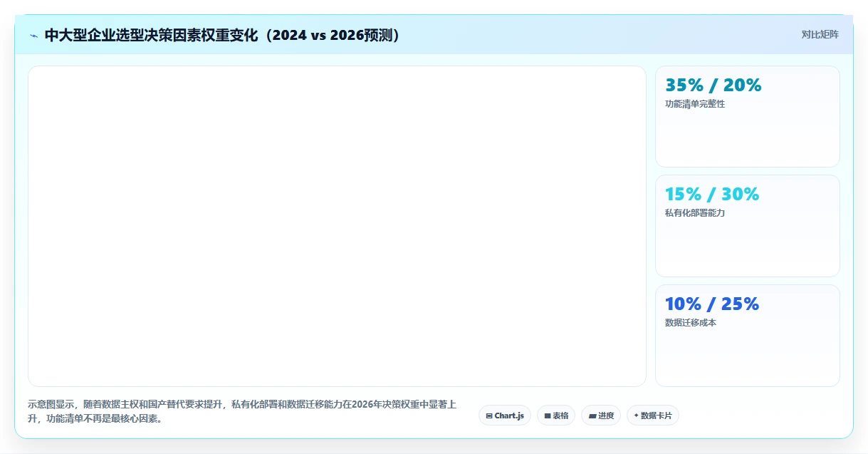868x454 pixels.
Task: Click the 功能清单完整性 label
Action: [695, 104]
